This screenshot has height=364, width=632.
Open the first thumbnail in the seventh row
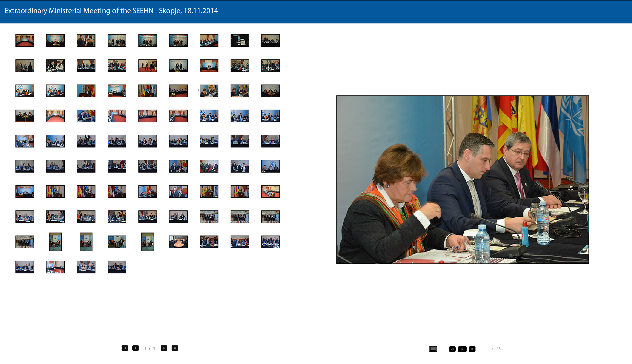pos(24,192)
